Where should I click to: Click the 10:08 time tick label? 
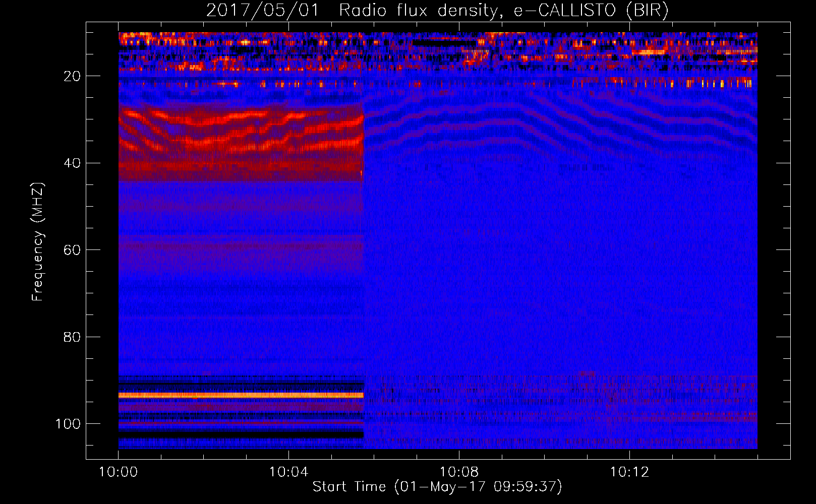(459, 472)
